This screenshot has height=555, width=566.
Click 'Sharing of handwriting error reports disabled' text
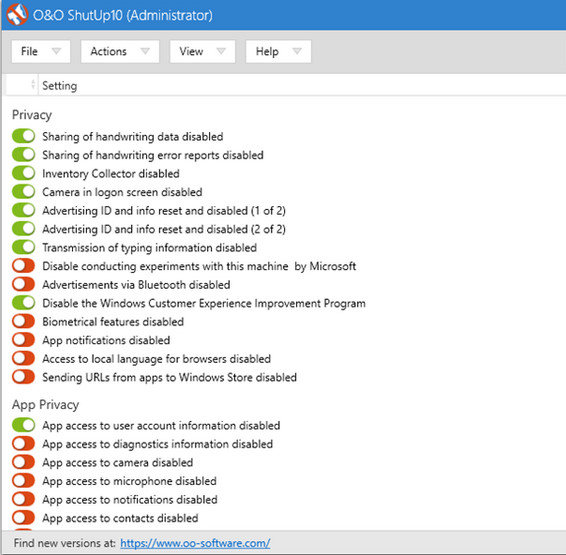coord(153,155)
